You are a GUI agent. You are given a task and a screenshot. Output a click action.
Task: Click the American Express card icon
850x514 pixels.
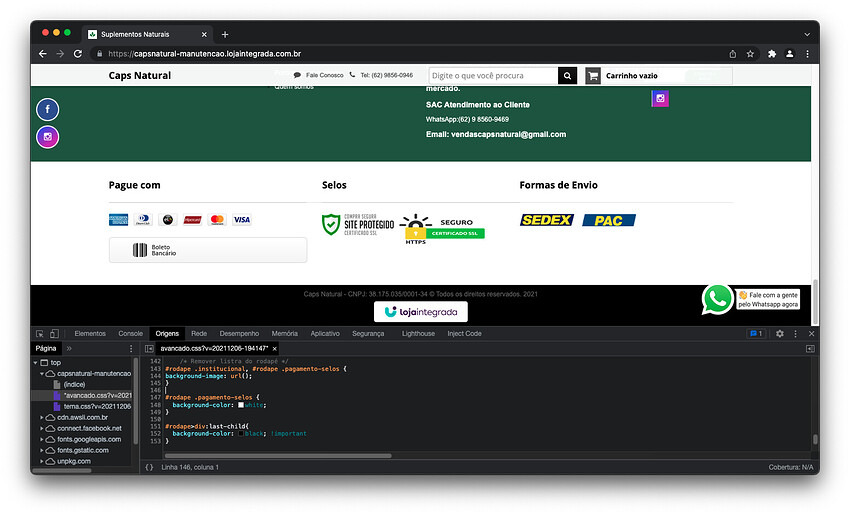pyautogui.click(x=119, y=220)
